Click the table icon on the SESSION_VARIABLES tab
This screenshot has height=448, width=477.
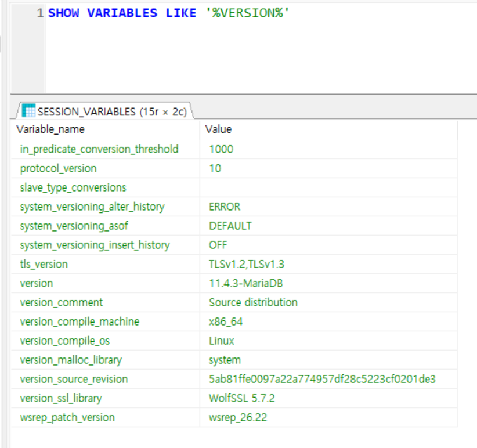coord(29,111)
